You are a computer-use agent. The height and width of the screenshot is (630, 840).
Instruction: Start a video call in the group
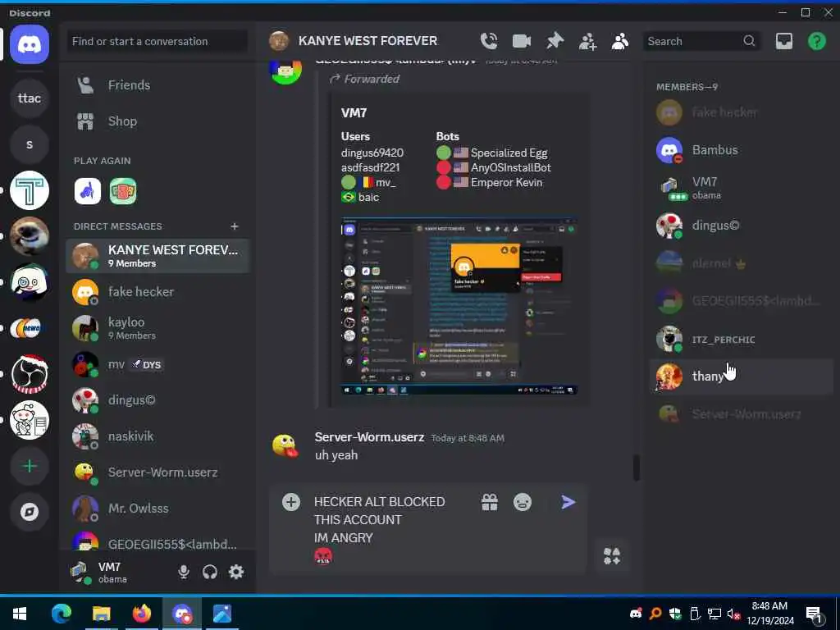click(522, 41)
